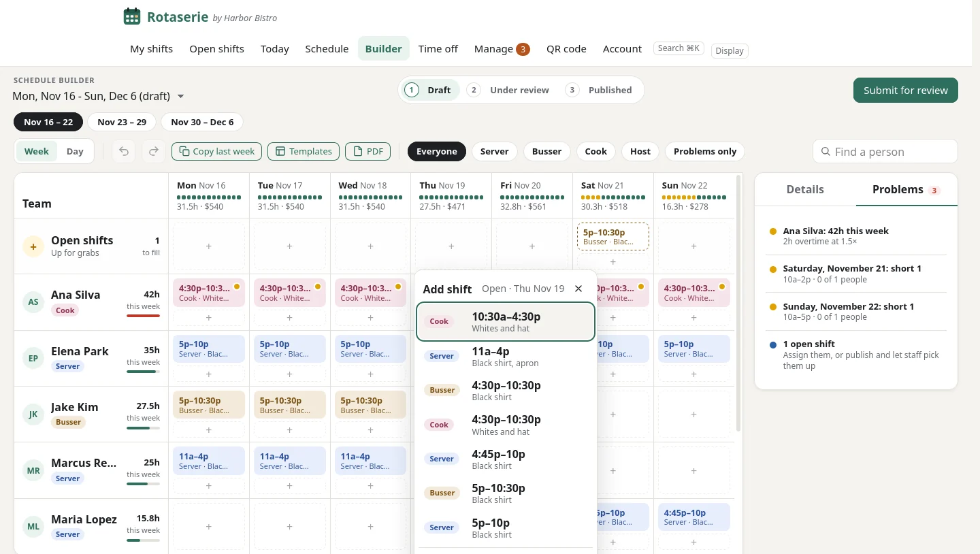Viewport: 980px width, 554px height.
Task: Close the Add shift popup
Action: [x=578, y=289]
